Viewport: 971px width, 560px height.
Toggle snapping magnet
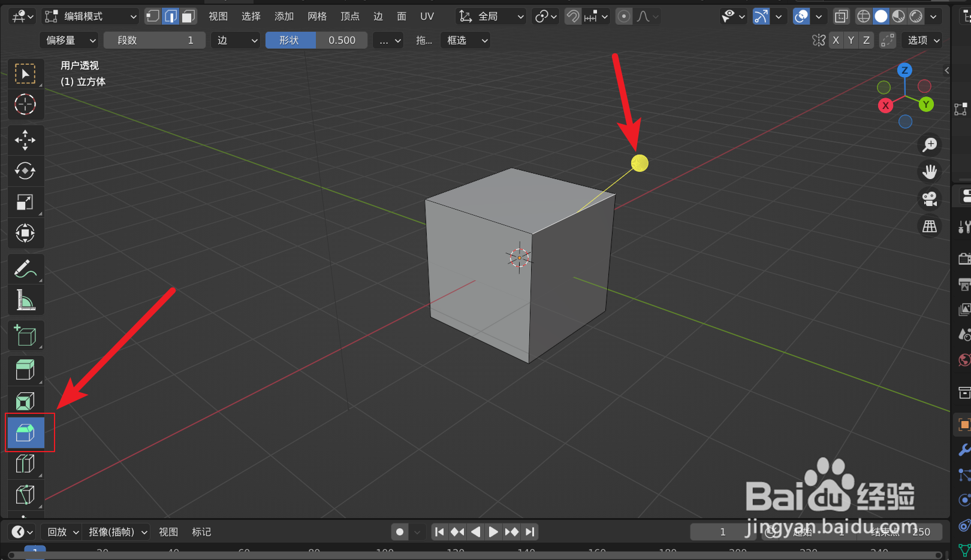tap(573, 16)
